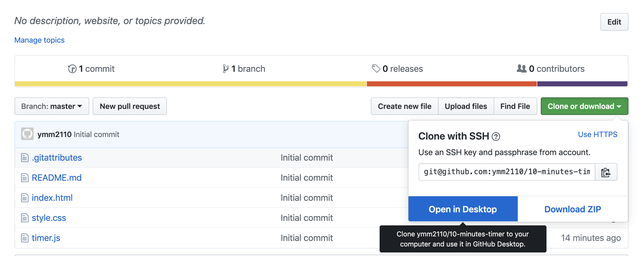This screenshot has width=644, height=256.
Task: Open the style.css file
Action: click(49, 218)
